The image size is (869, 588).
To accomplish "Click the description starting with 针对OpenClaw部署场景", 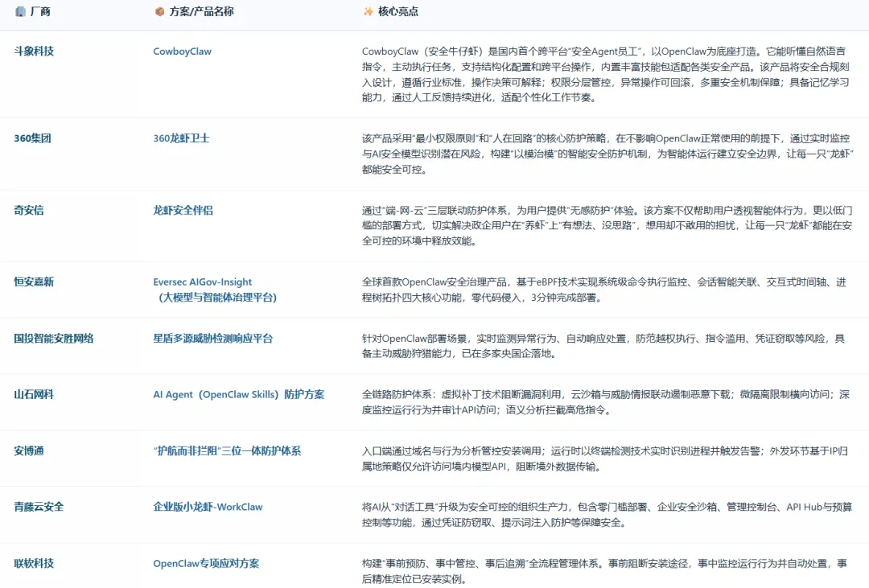I will click(x=603, y=346).
